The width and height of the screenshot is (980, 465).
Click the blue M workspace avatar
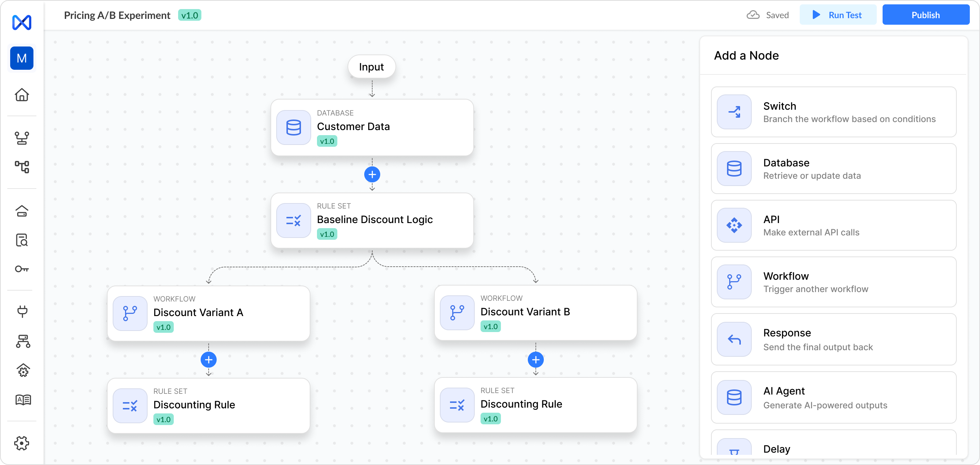22,58
